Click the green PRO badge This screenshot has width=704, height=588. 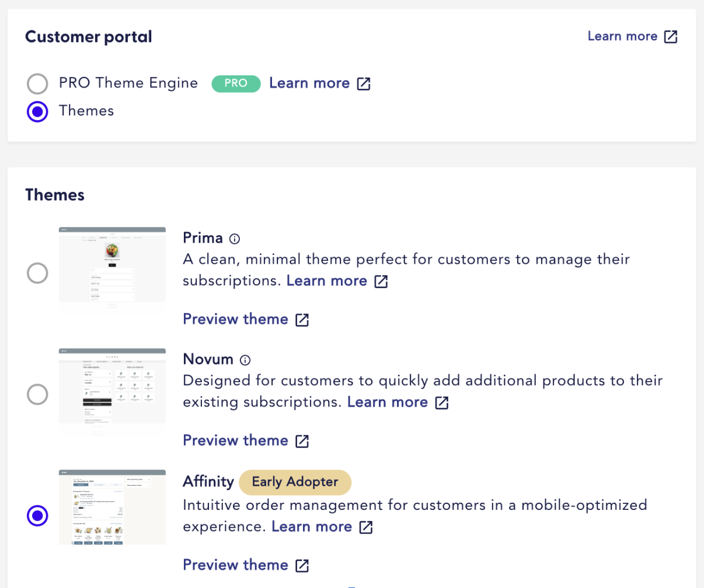(236, 83)
